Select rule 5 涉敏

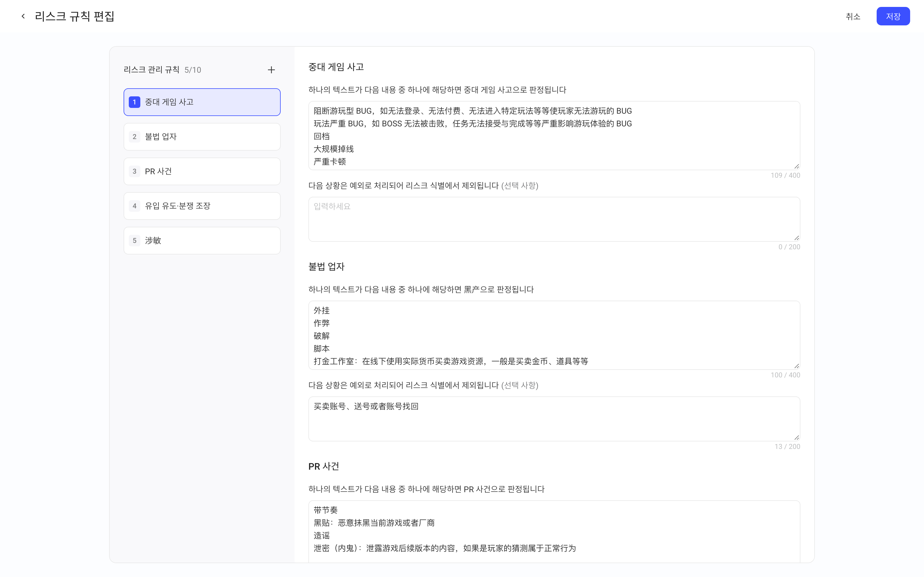(x=202, y=240)
